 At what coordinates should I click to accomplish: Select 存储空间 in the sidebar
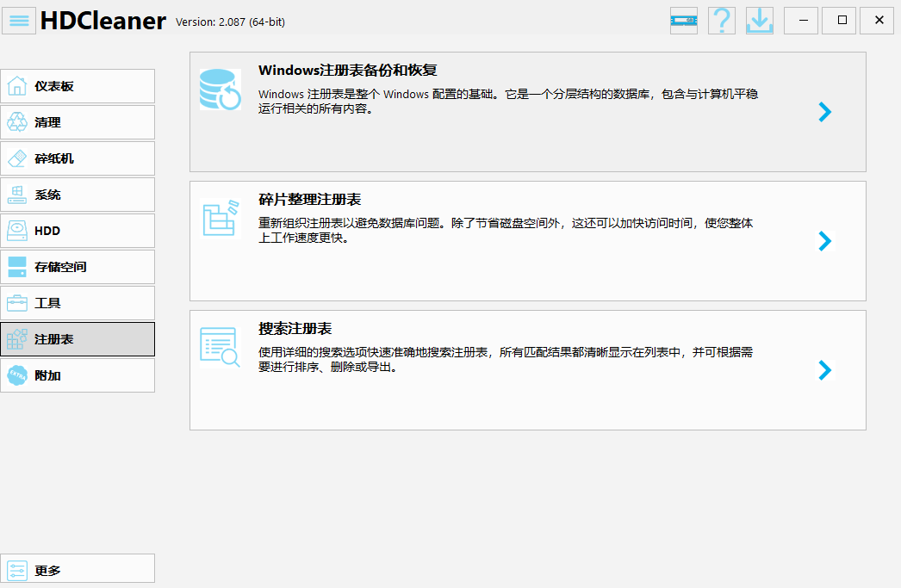click(78, 267)
